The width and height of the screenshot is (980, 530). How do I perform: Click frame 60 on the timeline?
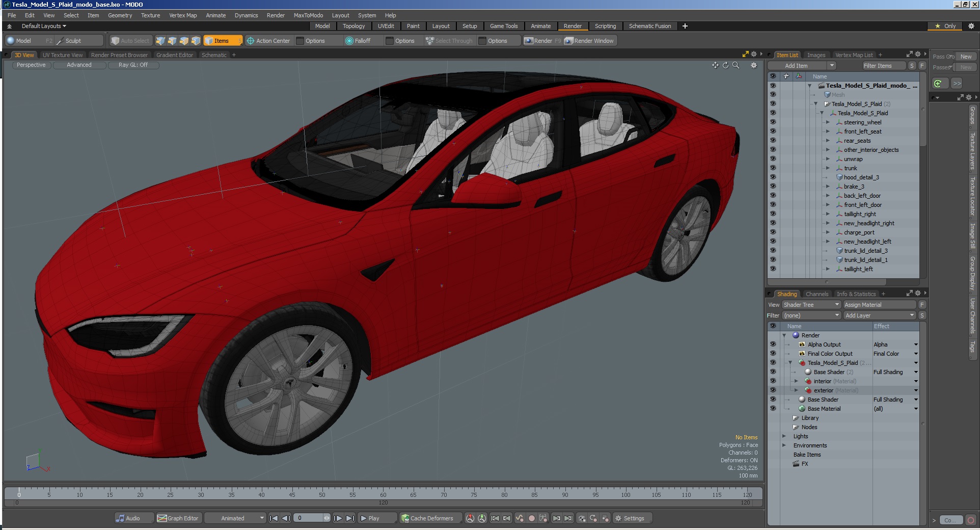(383, 493)
